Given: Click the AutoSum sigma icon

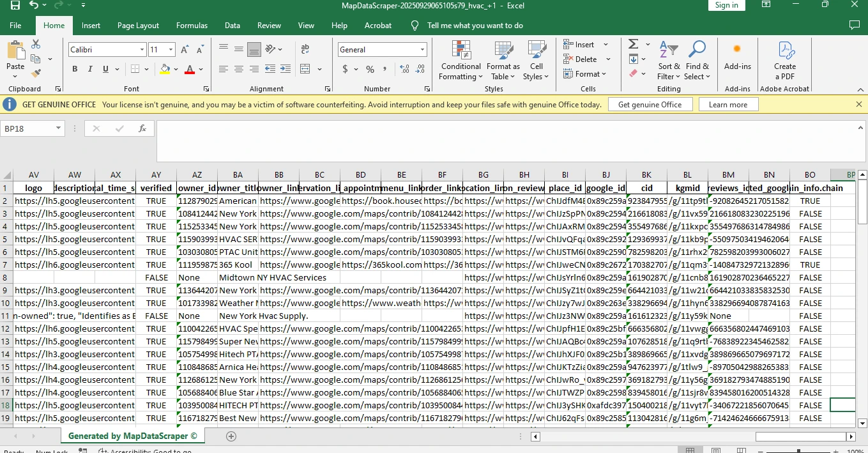Looking at the screenshot, I should 633,44.
